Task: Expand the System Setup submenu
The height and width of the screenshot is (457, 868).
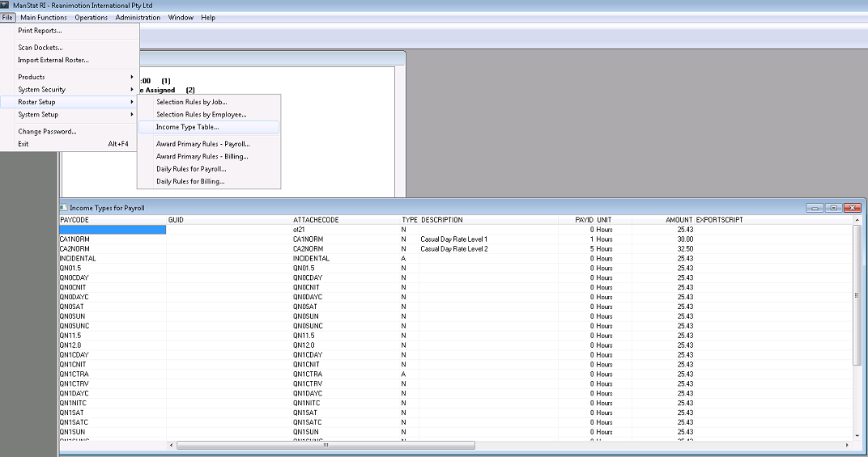Action: (70, 115)
